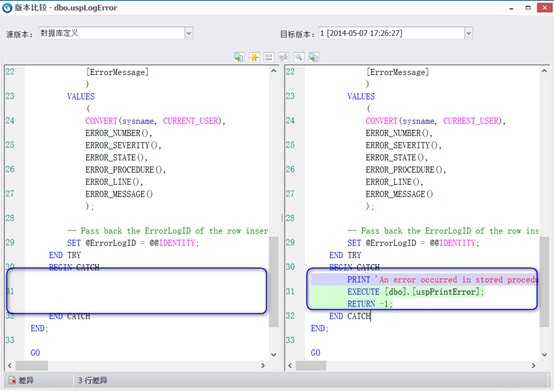Click the application icon in the title bar
Viewport: 554px width, 391px height.
coord(7,8)
